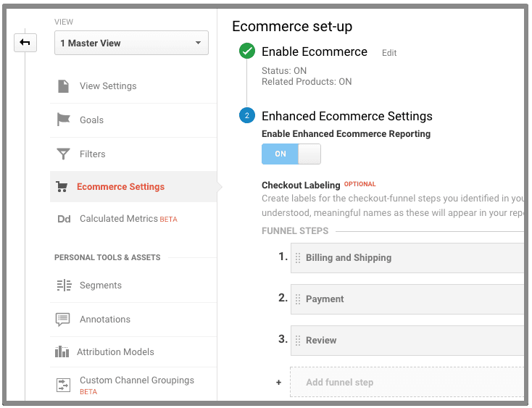Click the Enhanced Ecommerce Settings heading
Image resolution: width=532 pixels, height=408 pixels.
(x=346, y=116)
